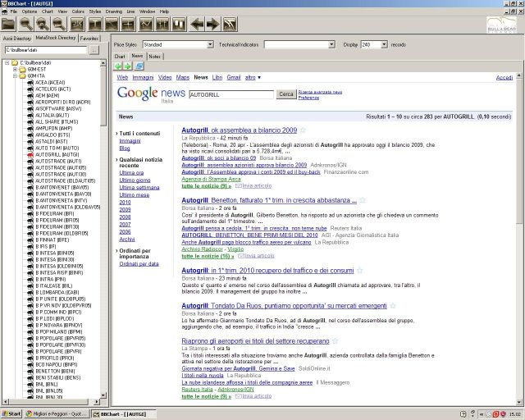Click the open folder toolbar icon

(9, 25)
